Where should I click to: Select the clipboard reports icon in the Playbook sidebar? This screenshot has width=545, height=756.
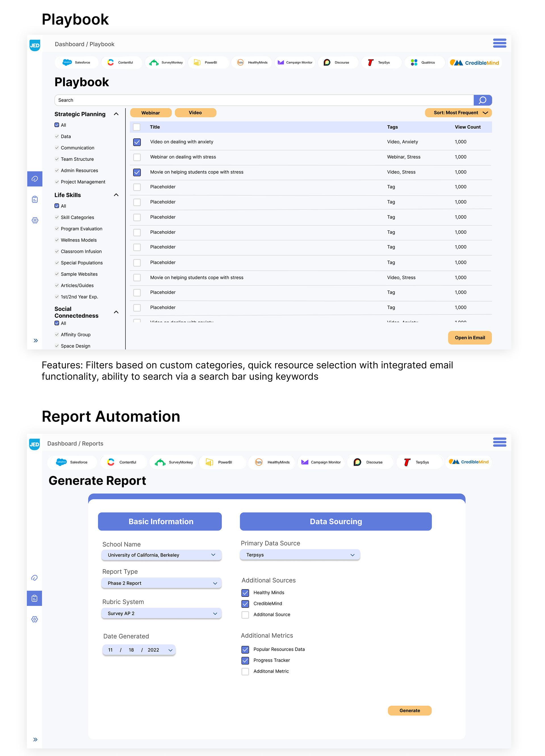coord(35,199)
